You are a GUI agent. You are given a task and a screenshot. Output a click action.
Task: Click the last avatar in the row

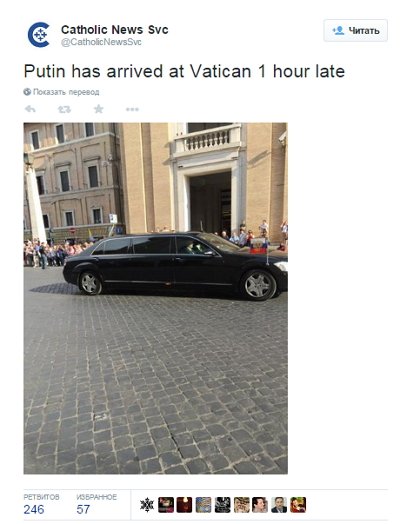pyautogui.click(x=298, y=505)
